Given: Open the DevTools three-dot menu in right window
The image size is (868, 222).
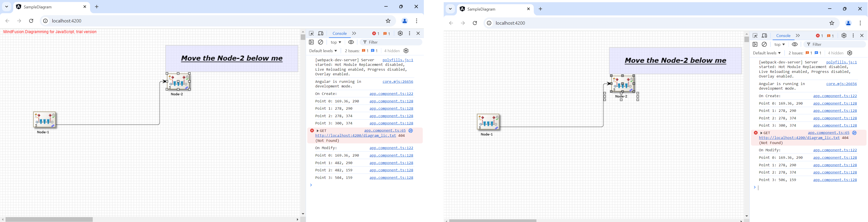Looking at the screenshot, I should click(853, 36).
